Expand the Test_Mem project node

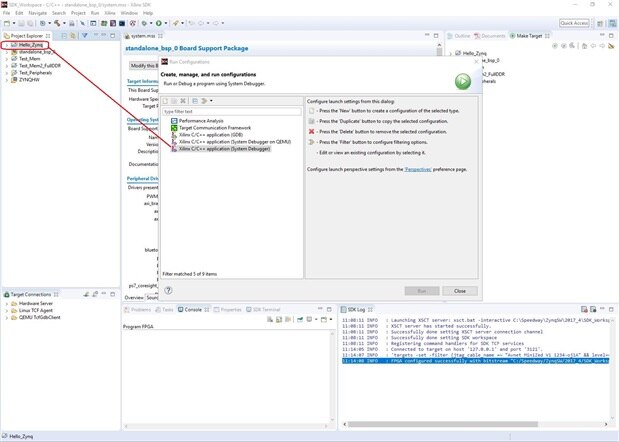coord(7,59)
